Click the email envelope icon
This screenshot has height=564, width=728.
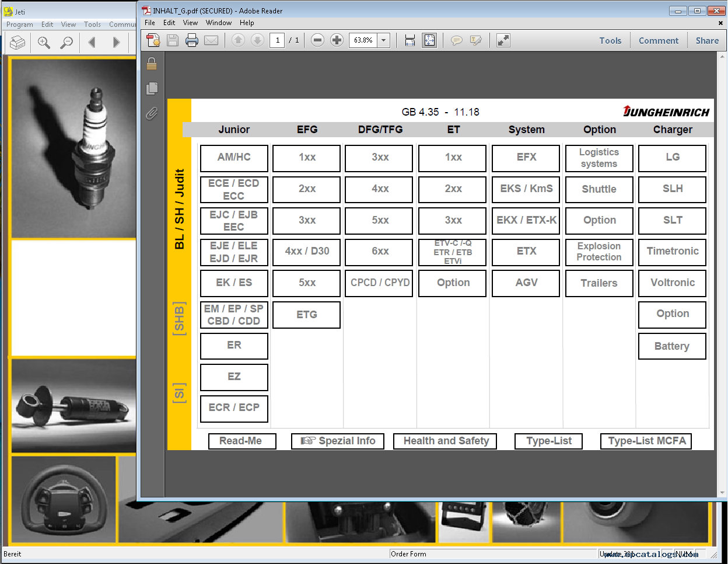coord(211,40)
